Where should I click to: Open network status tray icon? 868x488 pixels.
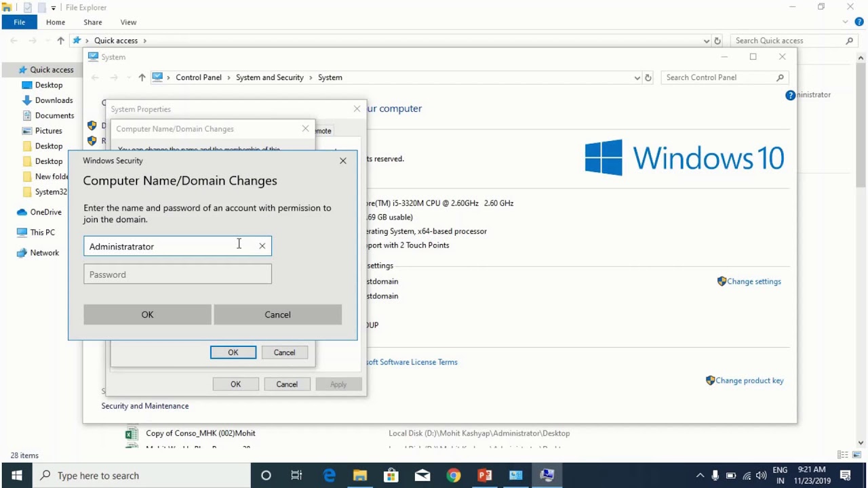click(747, 475)
